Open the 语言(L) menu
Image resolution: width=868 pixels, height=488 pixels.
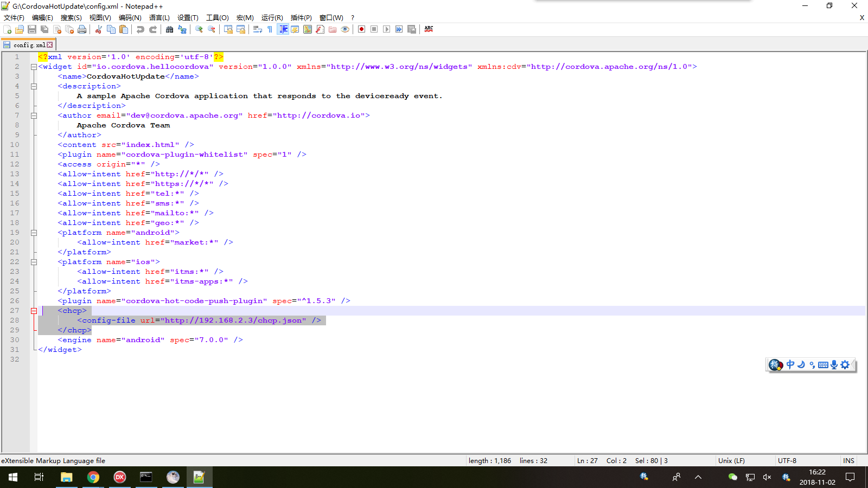click(159, 18)
